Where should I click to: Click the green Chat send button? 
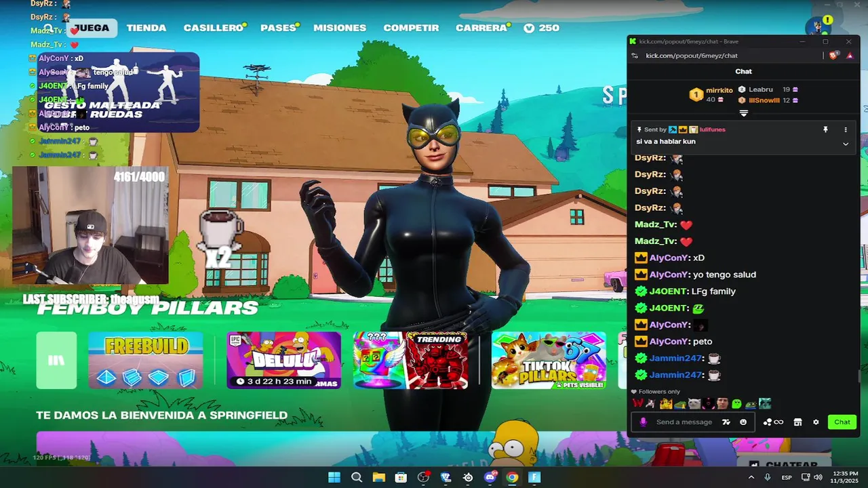point(842,422)
